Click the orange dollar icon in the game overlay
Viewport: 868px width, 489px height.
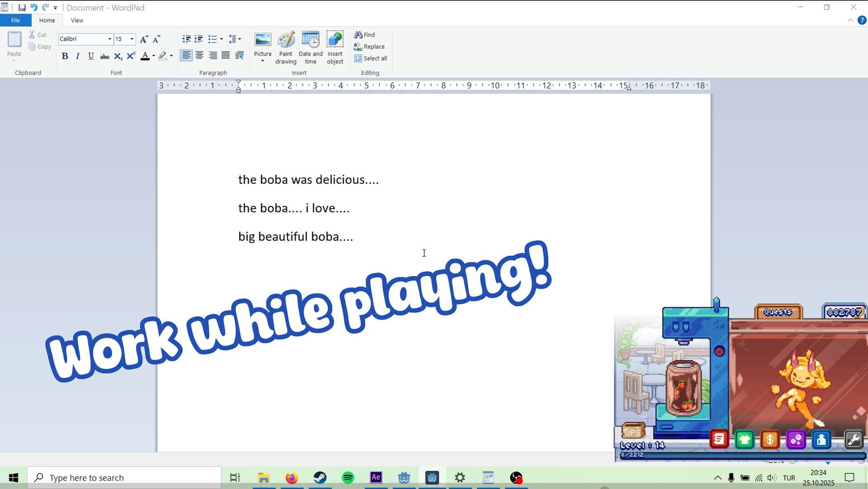(770, 439)
